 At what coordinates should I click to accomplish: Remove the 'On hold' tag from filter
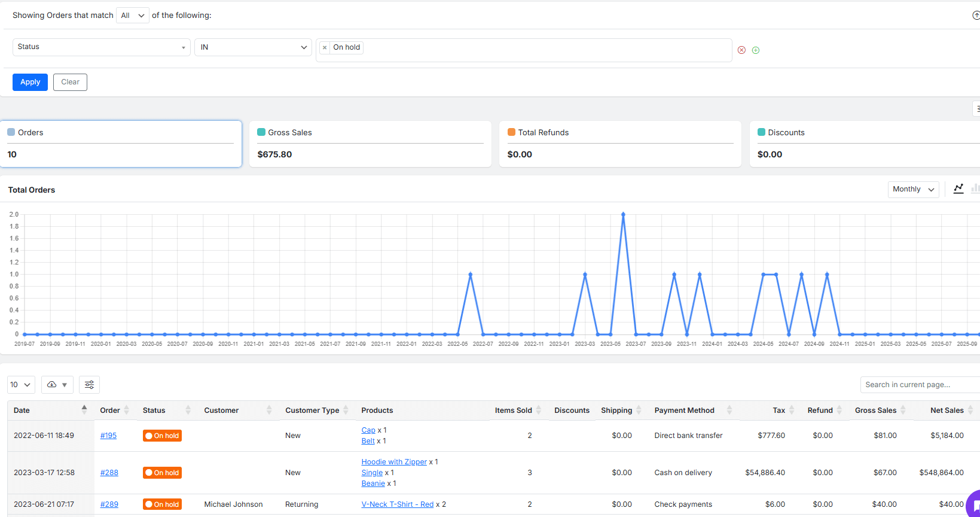point(325,48)
